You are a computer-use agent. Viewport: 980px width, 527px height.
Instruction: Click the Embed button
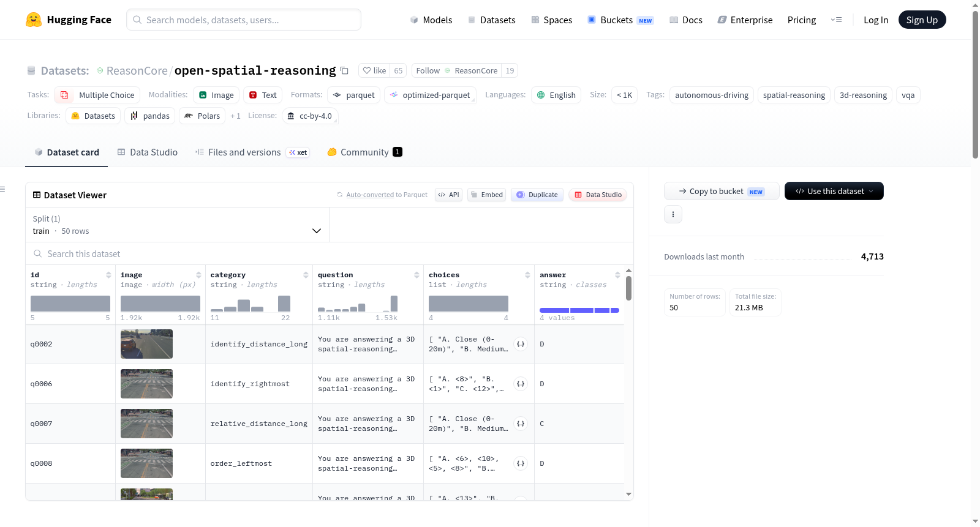tap(486, 195)
